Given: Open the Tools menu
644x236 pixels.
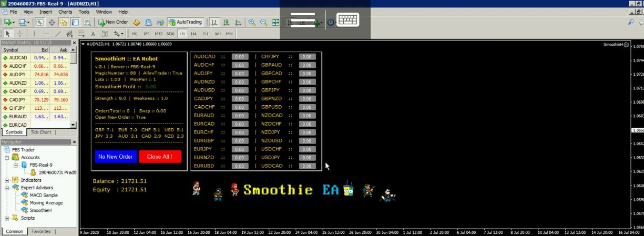Looking at the screenshot, I should click(x=84, y=12).
